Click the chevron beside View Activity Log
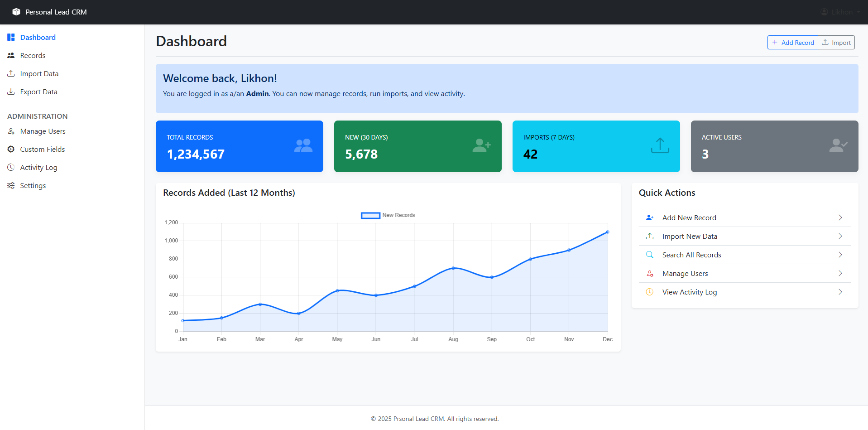Viewport: 868px width, 430px height. pos(840,292)
